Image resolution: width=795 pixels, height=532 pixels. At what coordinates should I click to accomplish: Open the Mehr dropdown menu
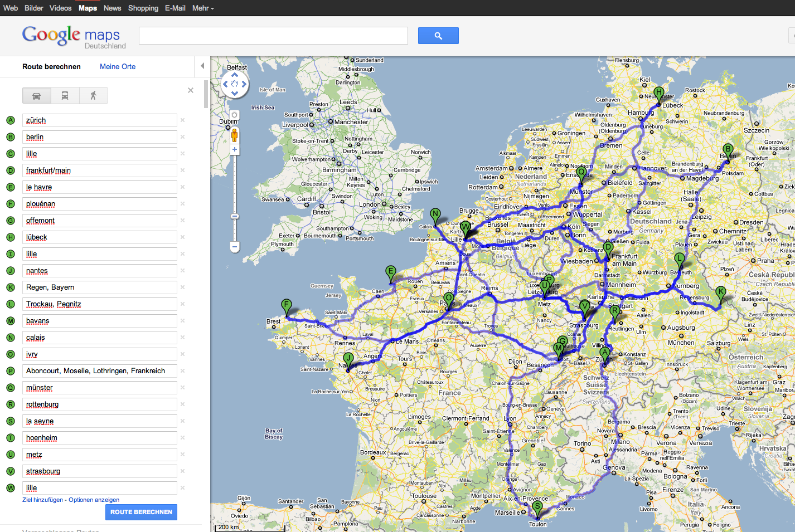203,8
